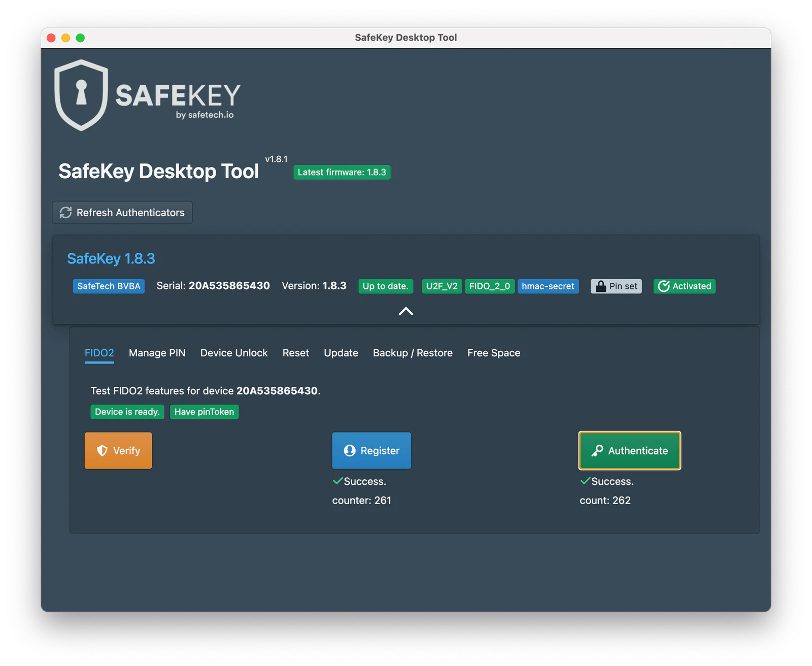Click the FIDO_2_0 badge

pyautogui.click(x=490, y=286)
